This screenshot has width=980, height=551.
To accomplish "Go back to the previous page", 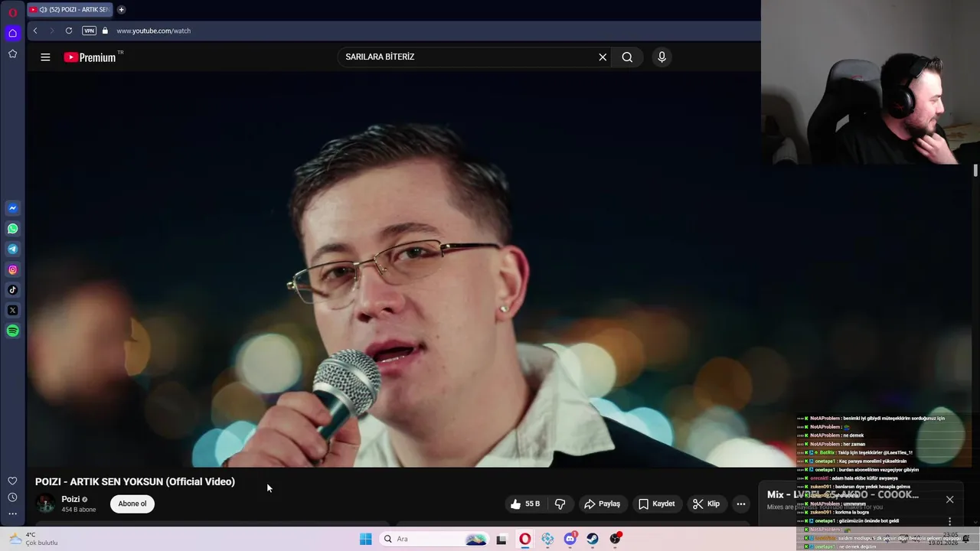I will click(35, 31).
